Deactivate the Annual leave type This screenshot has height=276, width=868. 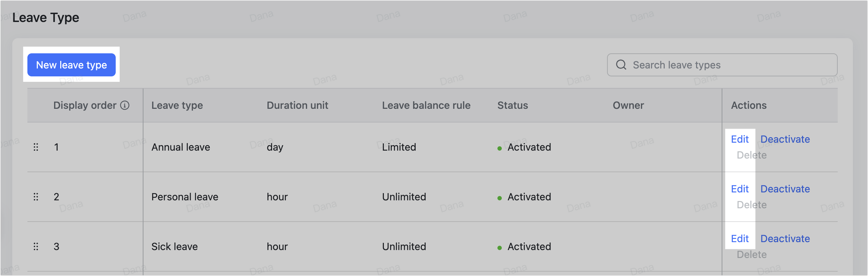point(785,139)
